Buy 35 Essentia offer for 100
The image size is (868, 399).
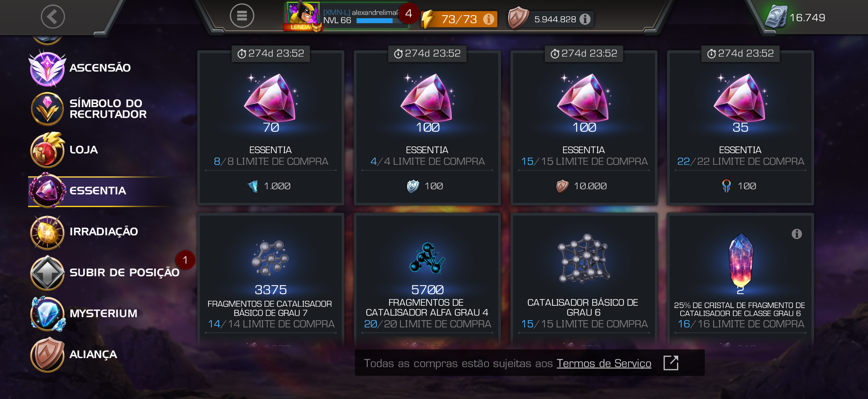(x=740, y=128)
